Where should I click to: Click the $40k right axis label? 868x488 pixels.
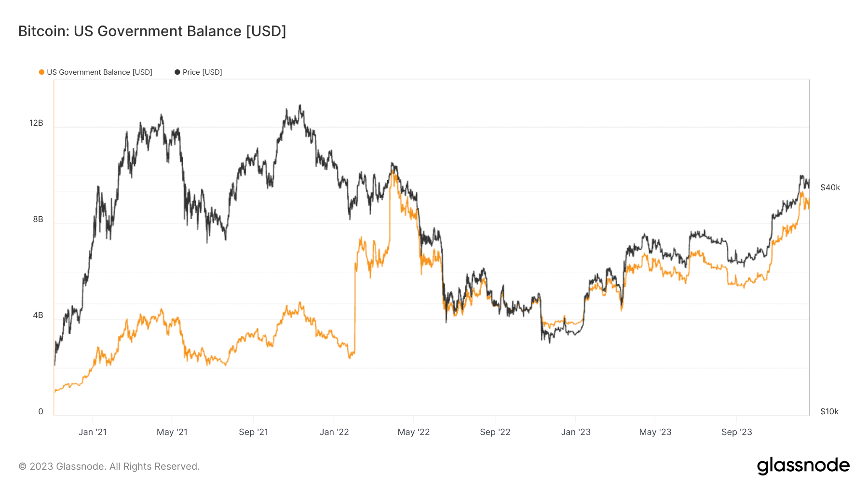[x=830, y=187]
